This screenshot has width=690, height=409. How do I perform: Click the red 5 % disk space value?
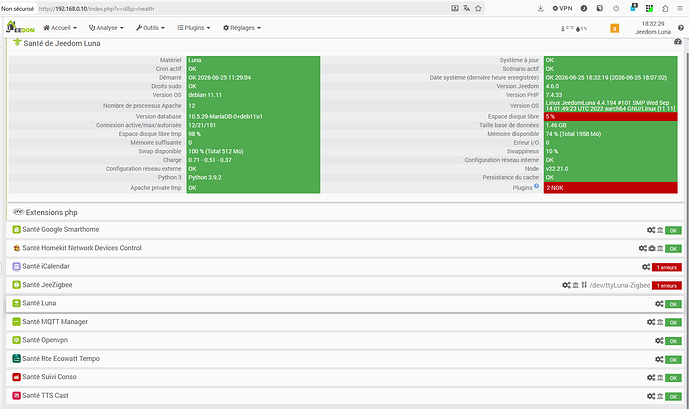tap(610, 117)
